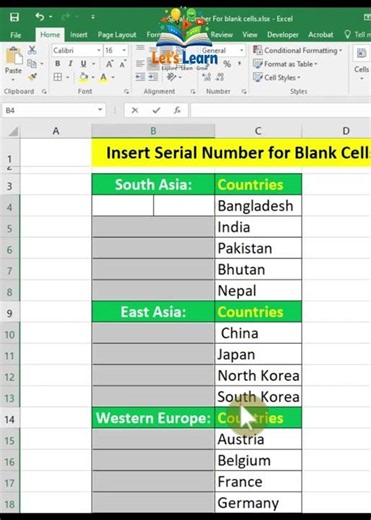Viewport: 371px width, 520px height.
Task: Open the Underline style dropdown arrow
Action: [94, 64]
